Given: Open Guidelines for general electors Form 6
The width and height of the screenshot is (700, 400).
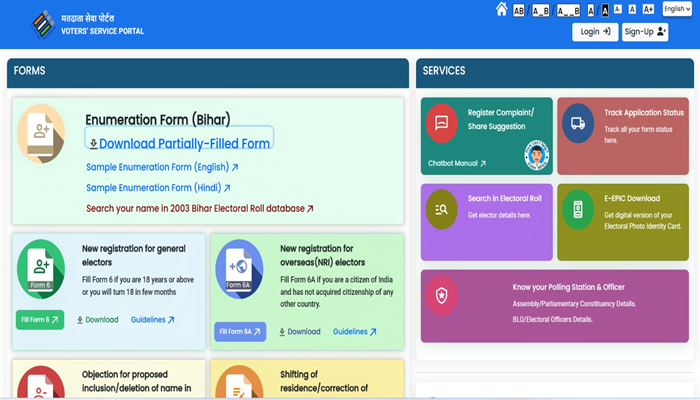Looking at the screenshot, I should point(152,320).
